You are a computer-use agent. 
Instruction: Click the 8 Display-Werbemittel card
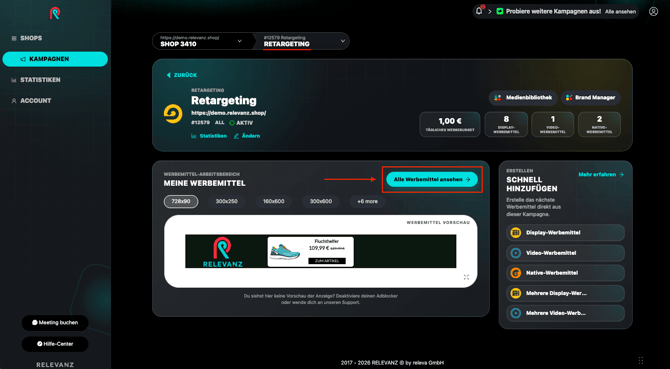pyautogui.click(x=506, y=125)
